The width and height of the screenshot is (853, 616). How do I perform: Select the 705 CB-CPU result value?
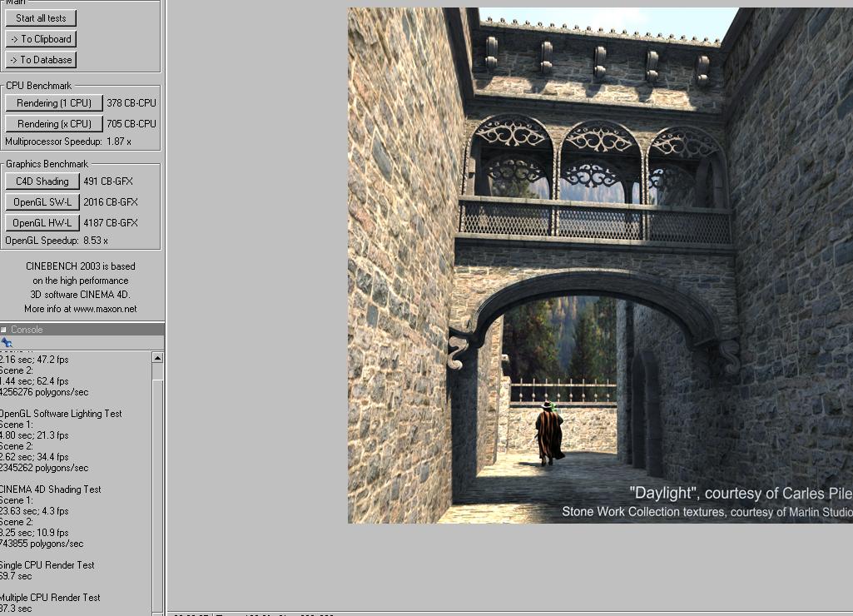point(131,123)
